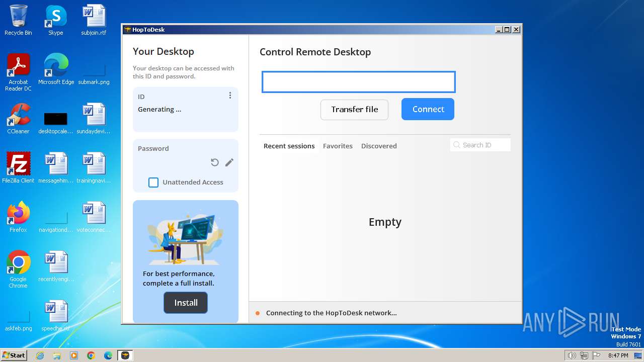Launch Edge from the taskbar
This screenshot has height=362, width=644.
(x=108, y=355)
